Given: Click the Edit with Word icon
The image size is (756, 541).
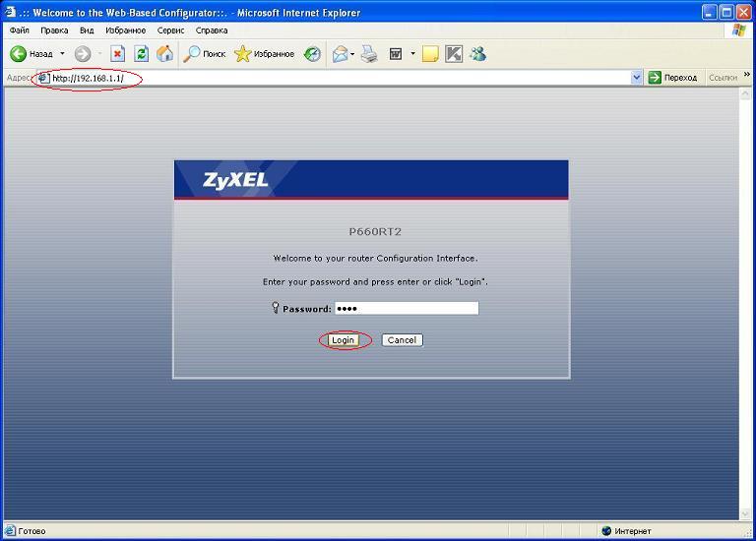Looking at the screenshot, I should click(x=396, y=53).
